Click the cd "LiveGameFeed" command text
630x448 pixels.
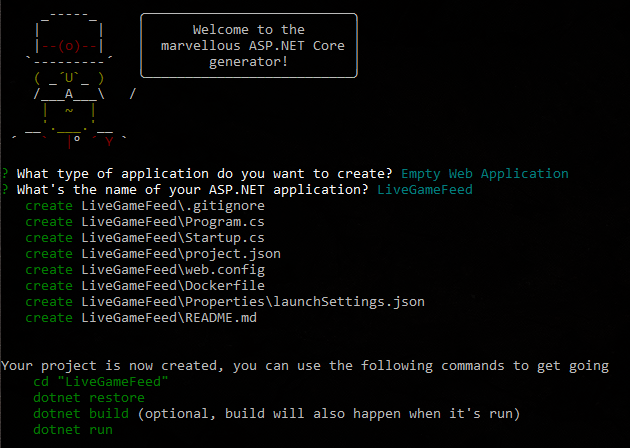tap(98, 381)
